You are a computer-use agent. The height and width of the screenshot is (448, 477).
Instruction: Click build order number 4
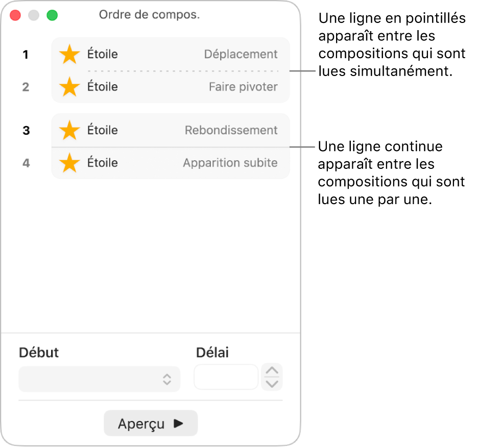click(x=26, y=163)
